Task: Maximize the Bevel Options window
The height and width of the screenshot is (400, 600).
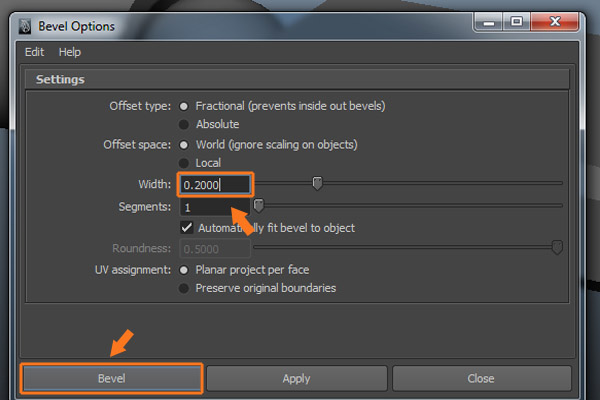Action: point(516,22)
